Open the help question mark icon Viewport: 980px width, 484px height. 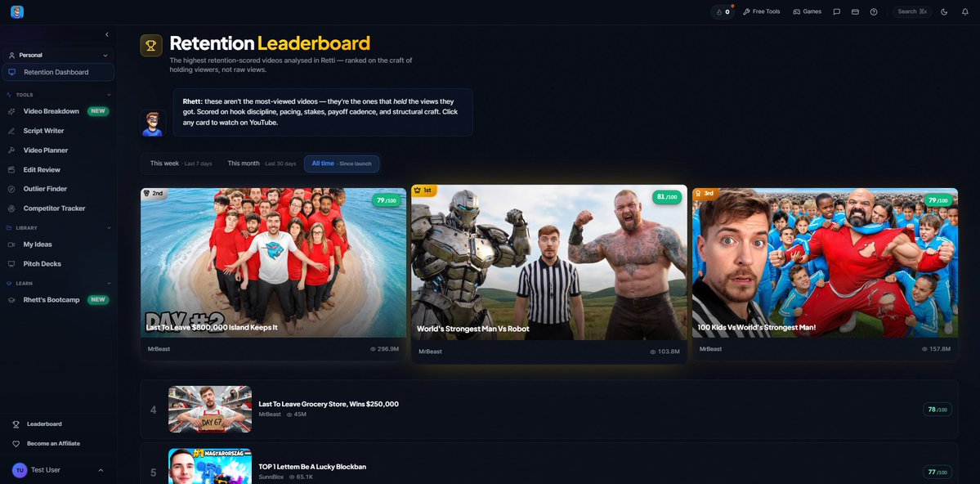(874, 12)
